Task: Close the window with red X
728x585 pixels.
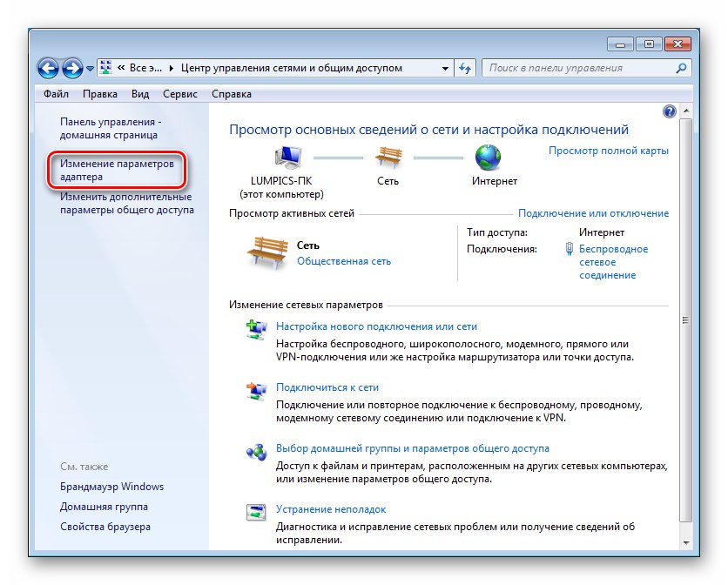Action: pyautogui.click(x=677, y=44)
